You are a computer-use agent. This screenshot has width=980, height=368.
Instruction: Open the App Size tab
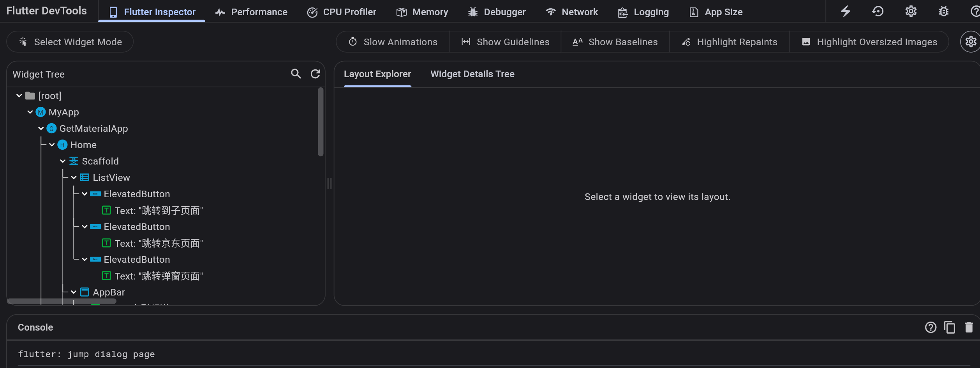716,12
